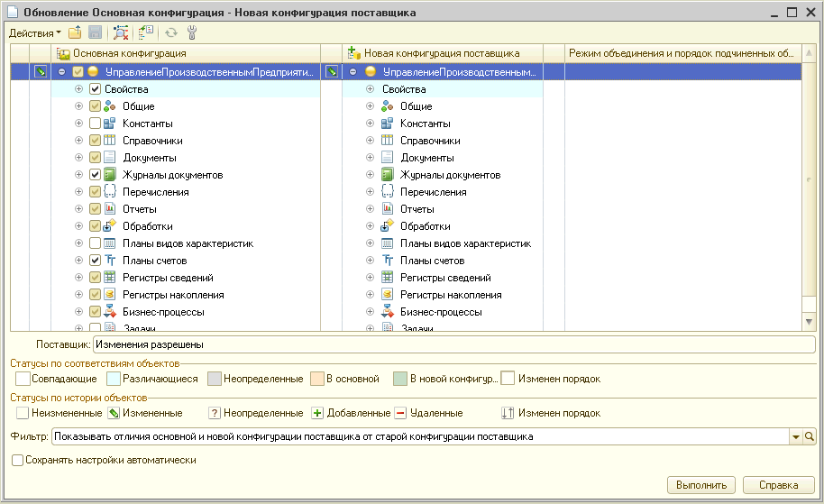
Task: Enable the Константы checkbox
Action: coord(95,124)
